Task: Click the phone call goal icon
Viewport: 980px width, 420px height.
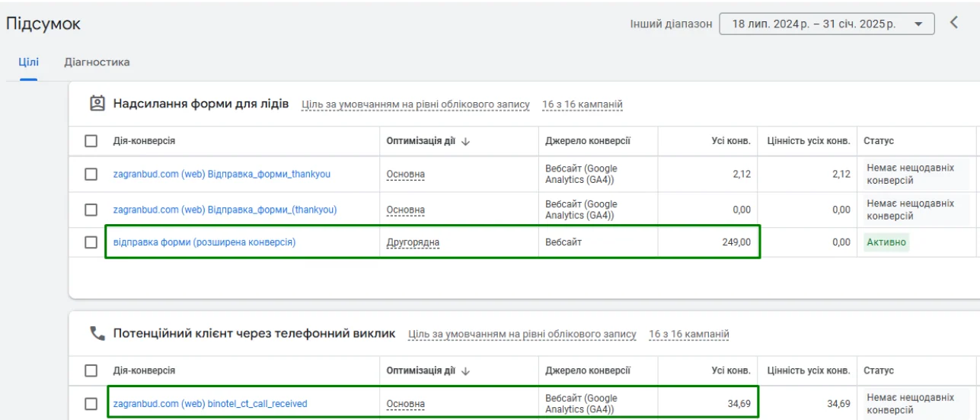Action: coord(97,334)
